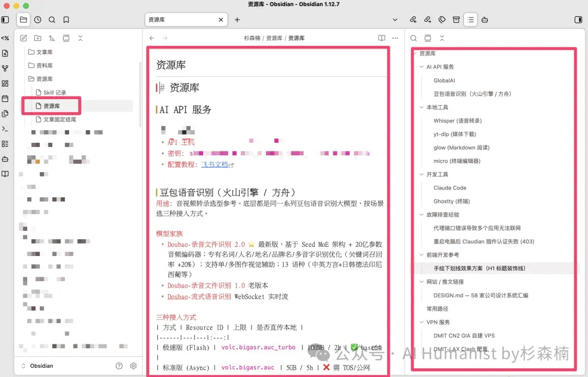
Task: Collapse the 网站 / 推文链接 outline section
Action: (421, 282)
